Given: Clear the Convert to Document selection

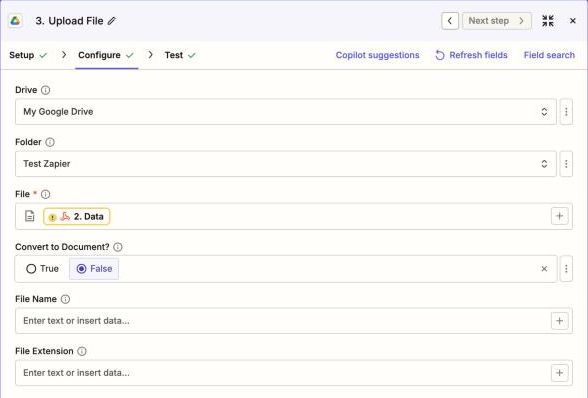Looking at the screenshot, I should [544, 269].
